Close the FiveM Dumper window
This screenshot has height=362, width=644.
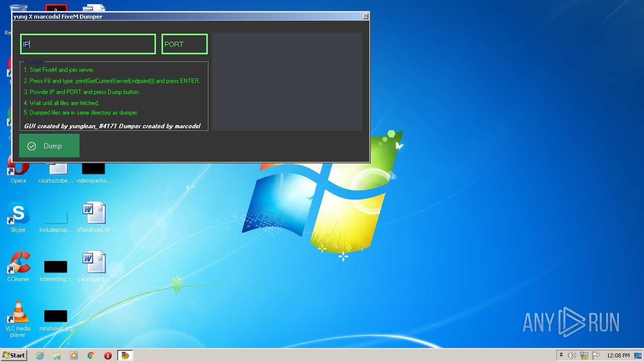coord(366,17)
